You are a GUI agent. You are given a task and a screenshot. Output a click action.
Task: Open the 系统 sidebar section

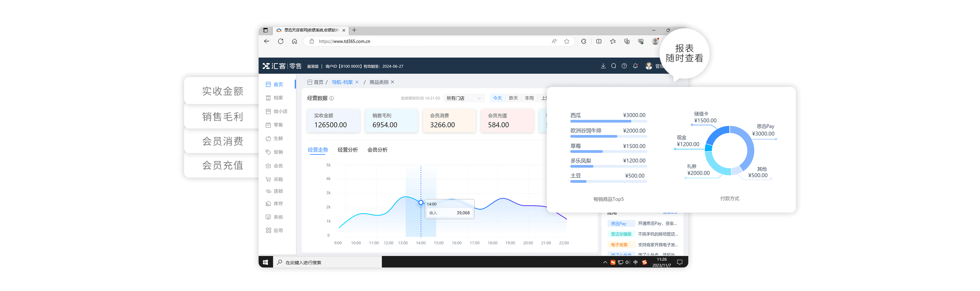coord(274,217)
